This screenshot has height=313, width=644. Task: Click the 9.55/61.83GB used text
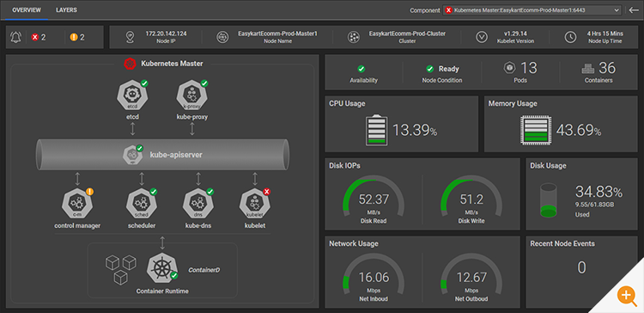point(594,204)
